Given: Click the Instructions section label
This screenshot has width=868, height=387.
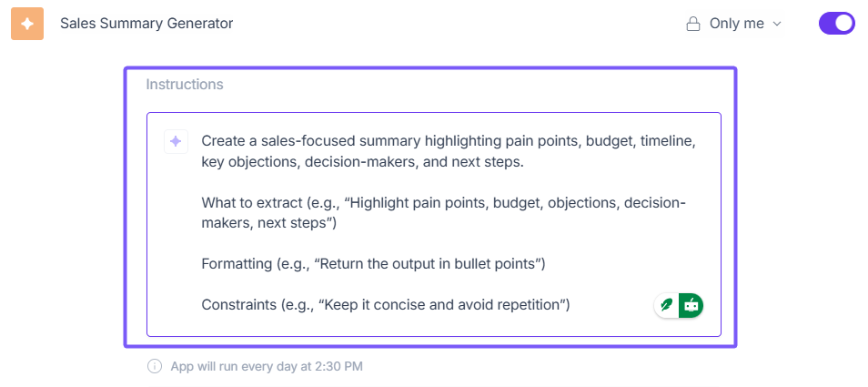Looking at the screenshot, I should (185, 85).
